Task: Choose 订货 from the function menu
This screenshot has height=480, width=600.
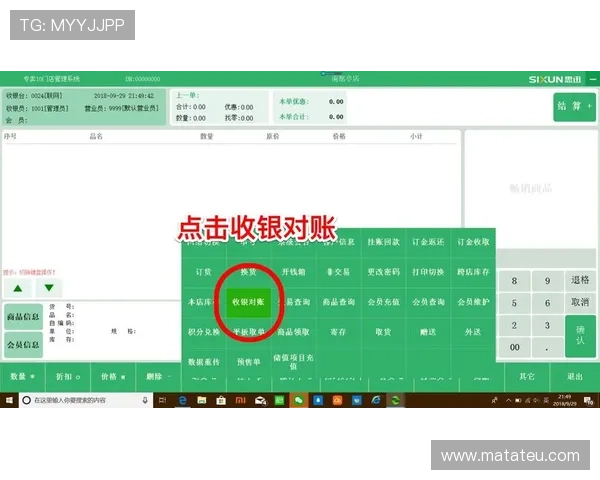Action: point(204,272)
